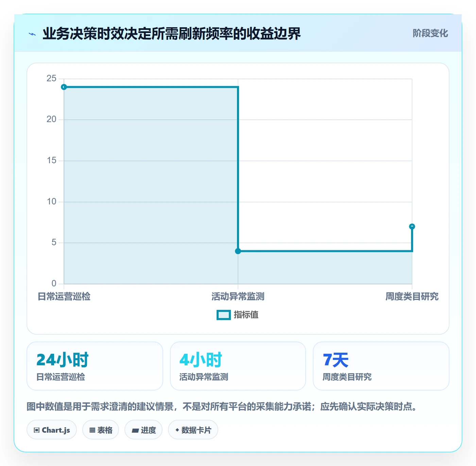Viewport: 476px width, 466px height.
Task: Click the y-axis value 15
Action: [51, 161]
